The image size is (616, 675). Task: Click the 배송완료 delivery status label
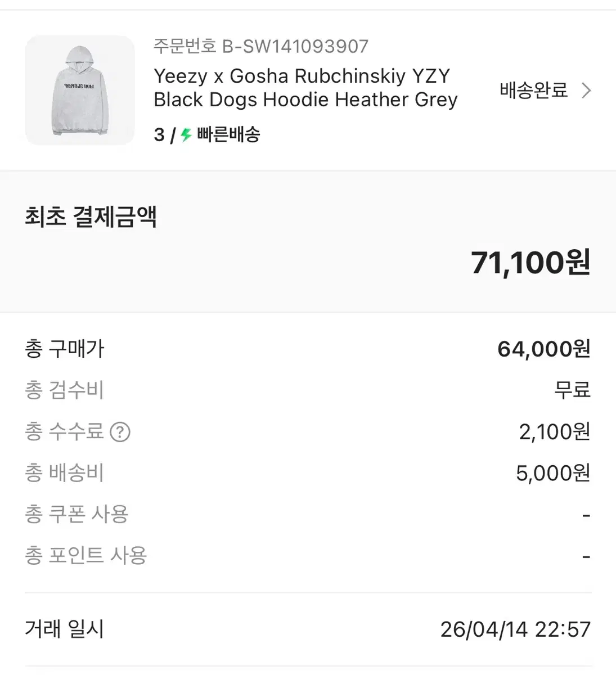coord(533,90)
